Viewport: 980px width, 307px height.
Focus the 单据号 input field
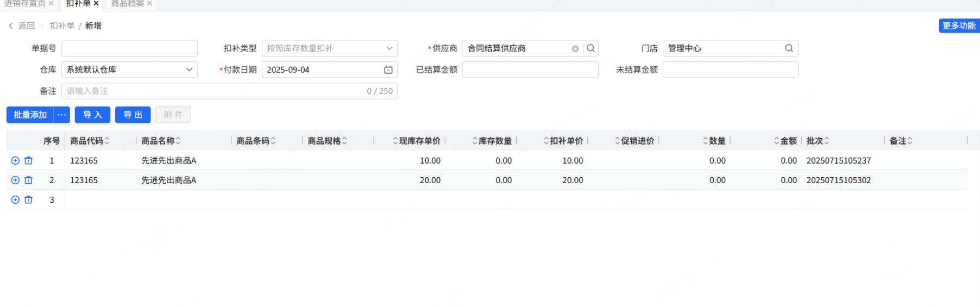(x=129, y=48)
